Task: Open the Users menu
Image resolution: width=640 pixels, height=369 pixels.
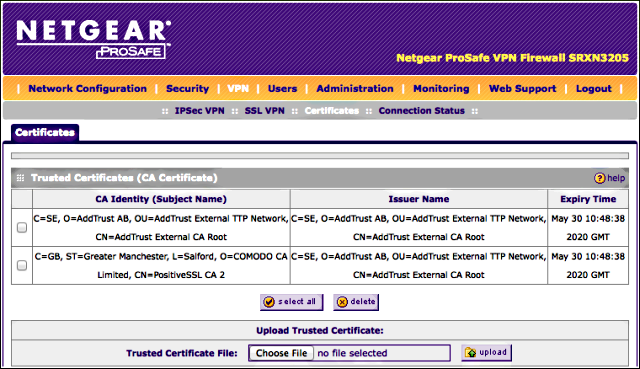Action: point(282,89)
